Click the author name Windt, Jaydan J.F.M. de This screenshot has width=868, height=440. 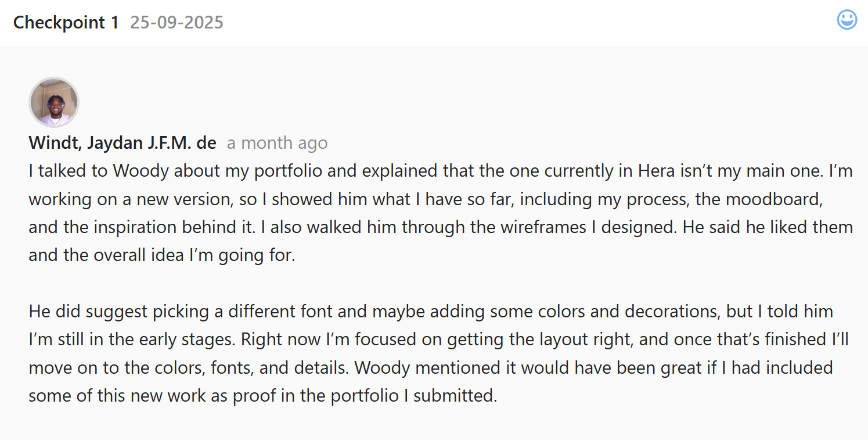(x=123, y=143)
